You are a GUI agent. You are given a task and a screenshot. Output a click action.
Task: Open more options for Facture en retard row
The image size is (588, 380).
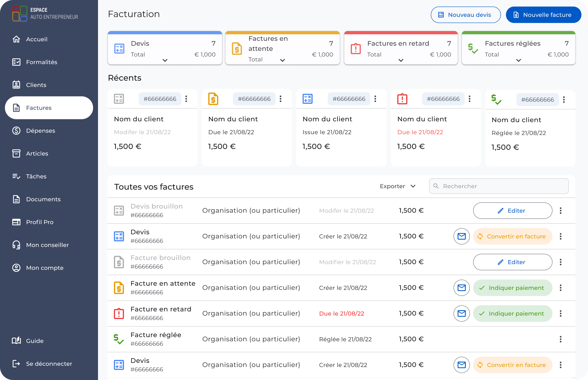click(560, 314)
